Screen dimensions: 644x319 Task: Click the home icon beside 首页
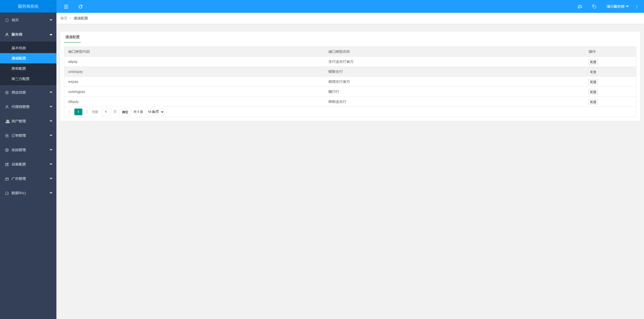click(x=7, y=20)
